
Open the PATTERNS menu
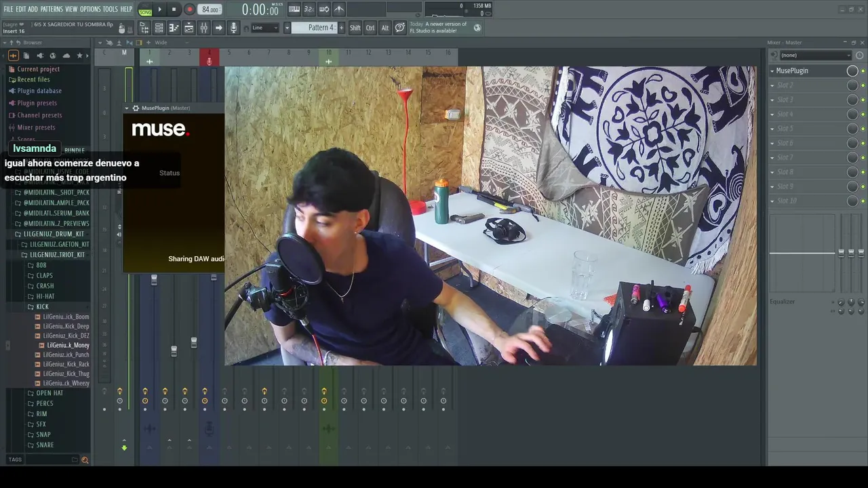(x=52, y=9)
